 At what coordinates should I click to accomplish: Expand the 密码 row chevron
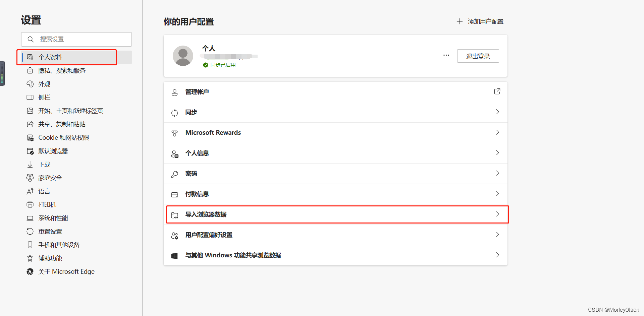[497, 173]
